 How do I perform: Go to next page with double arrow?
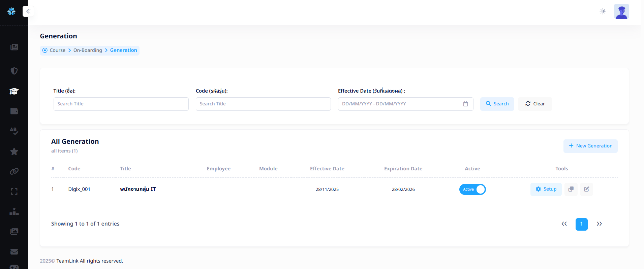pos(599,224)
